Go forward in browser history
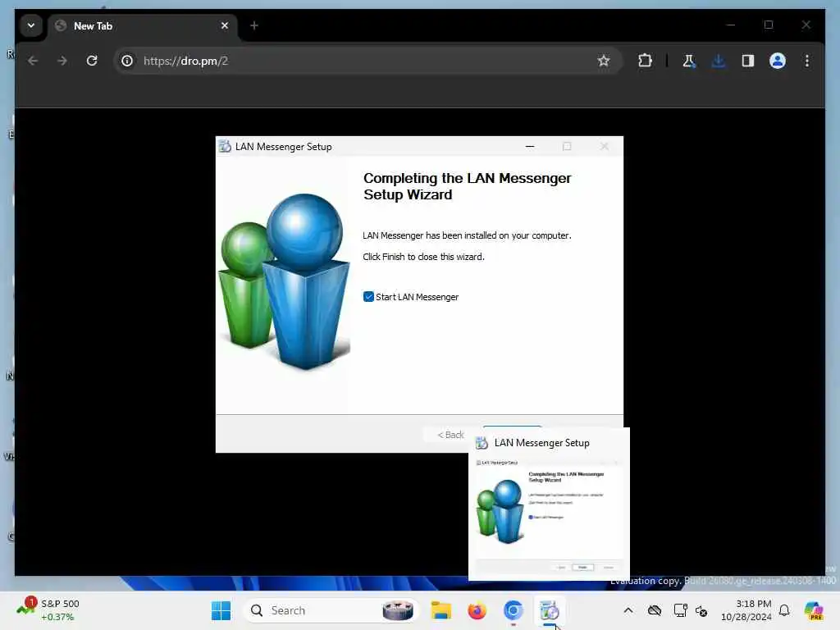Viewport: 840px width, 630px height. click(x=62, y=61)
